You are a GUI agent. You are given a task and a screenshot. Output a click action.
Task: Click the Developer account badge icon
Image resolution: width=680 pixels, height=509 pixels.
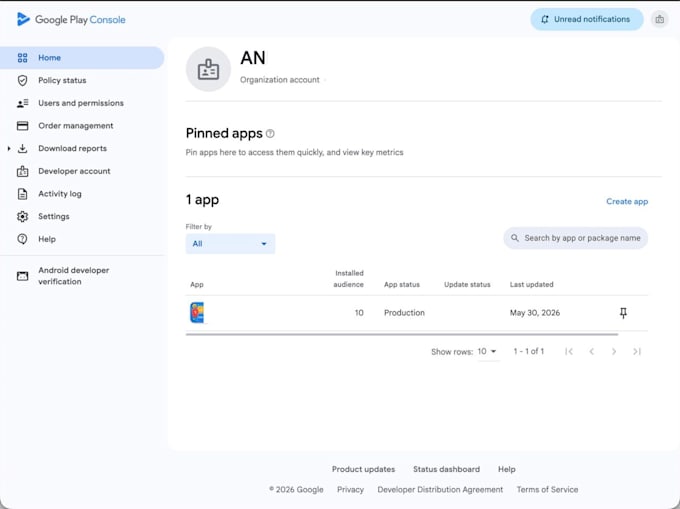tap(23, 171)
